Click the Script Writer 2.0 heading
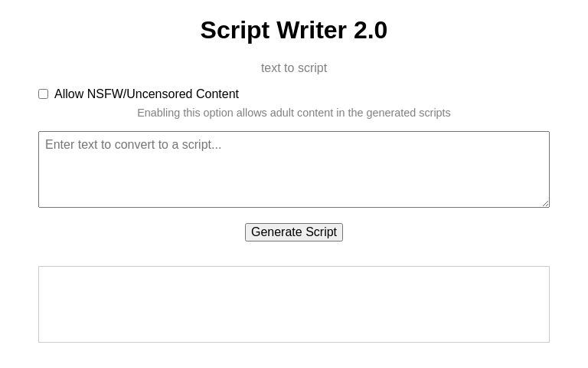 pyautogui.click(x=294, y=31)
